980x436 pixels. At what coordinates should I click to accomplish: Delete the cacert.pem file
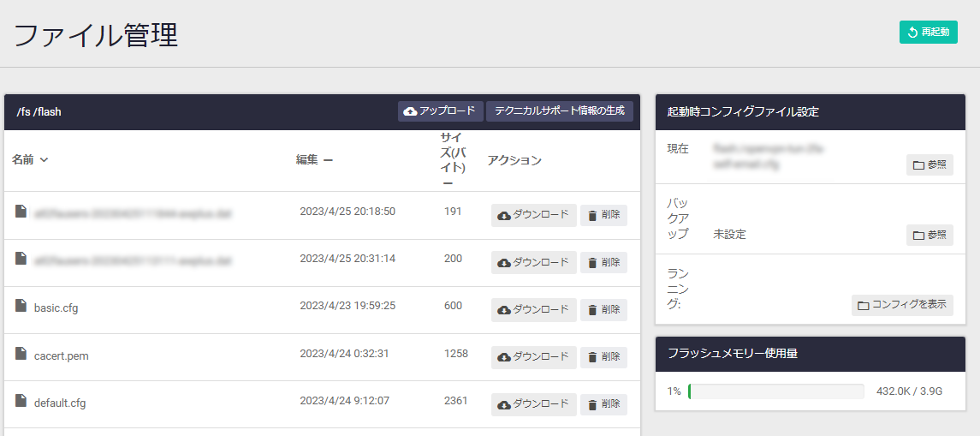pyautogui.click(x=603, y=357)
